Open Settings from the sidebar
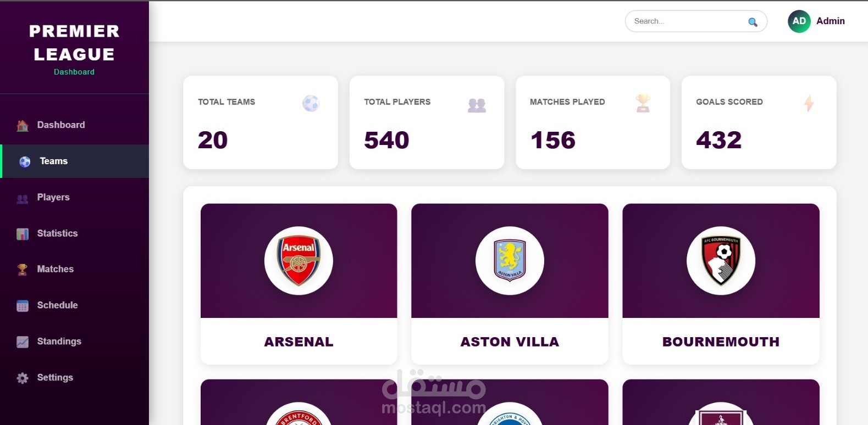Viewport: 868px width, 425px height. 55,378
